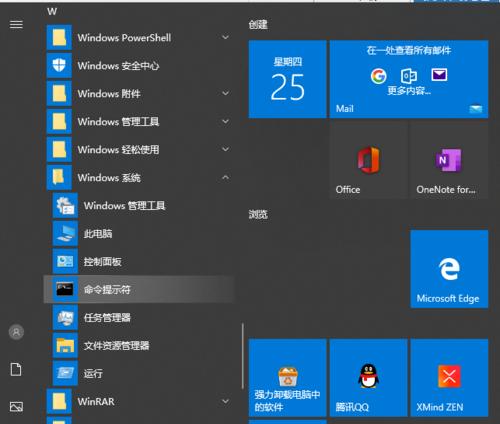Collapse Windows 系统 chevron

click(x=226, y=177)
